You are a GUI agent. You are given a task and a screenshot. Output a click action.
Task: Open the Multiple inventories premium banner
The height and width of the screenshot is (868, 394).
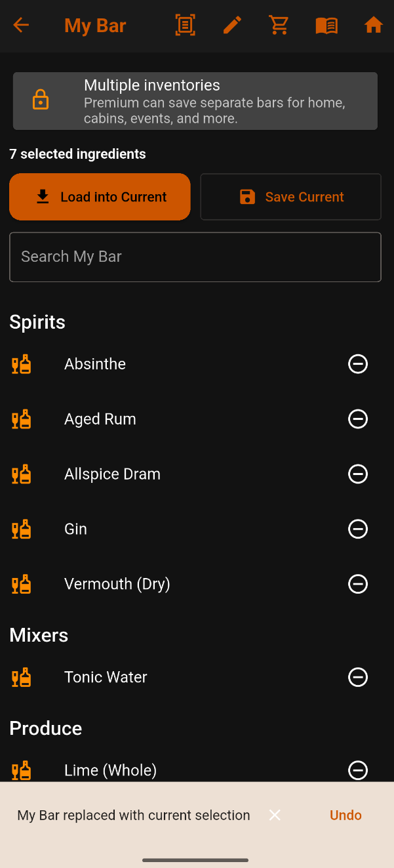[195, 101]
